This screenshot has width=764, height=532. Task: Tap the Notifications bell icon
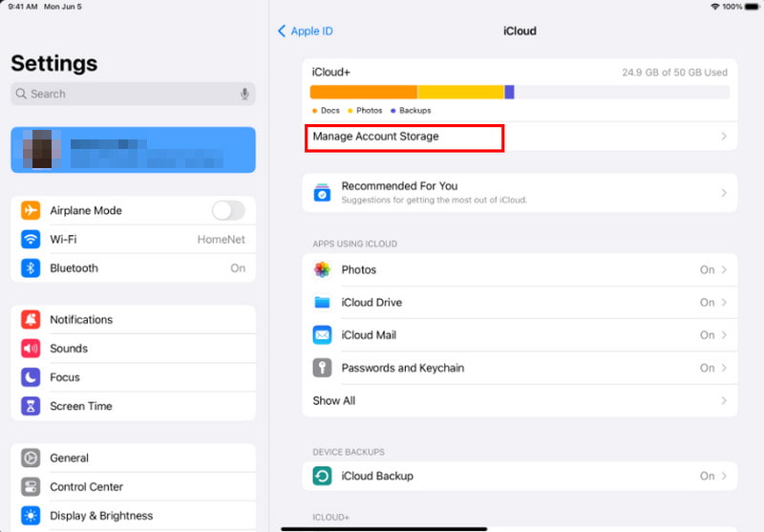(31, 320)
